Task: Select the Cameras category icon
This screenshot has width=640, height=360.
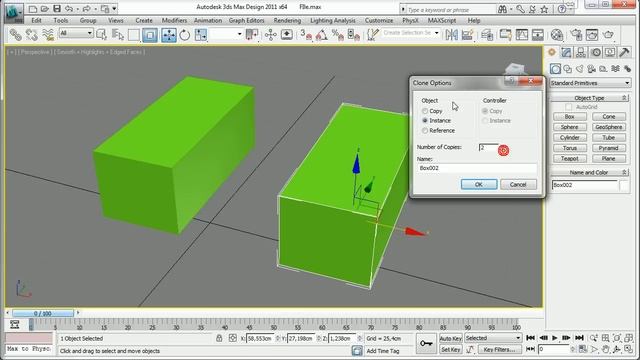Action: (x=591, y=69)
